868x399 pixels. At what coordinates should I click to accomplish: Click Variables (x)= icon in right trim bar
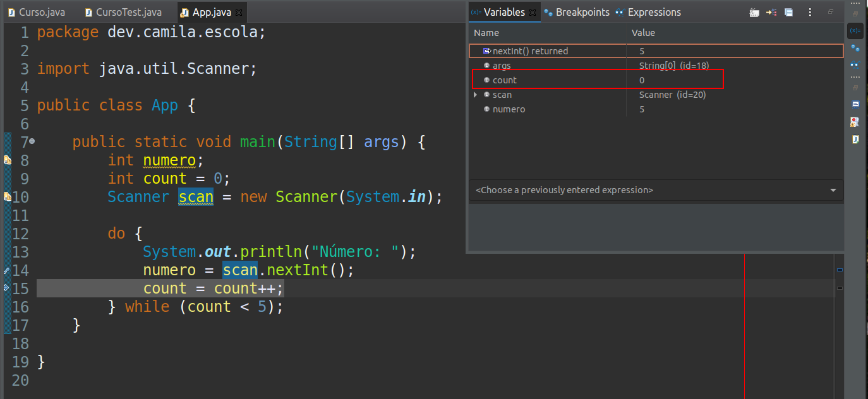click(855, 30)
